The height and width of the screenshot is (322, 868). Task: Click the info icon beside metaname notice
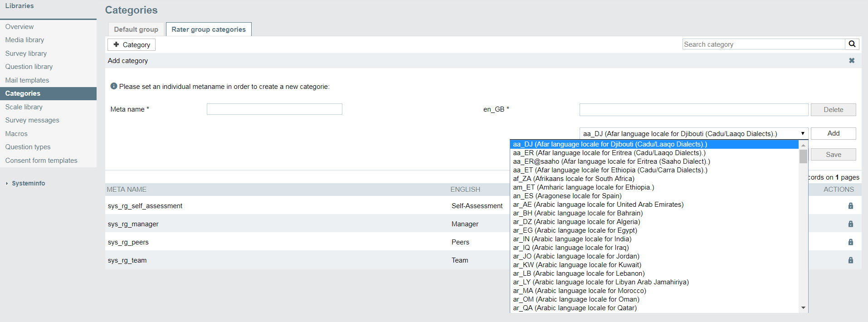114,86
